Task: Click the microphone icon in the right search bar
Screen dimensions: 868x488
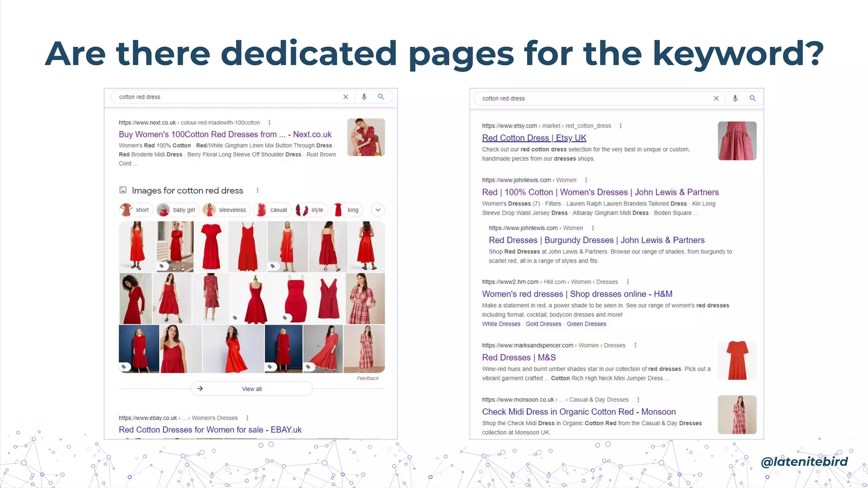Action: coord(735,98)
